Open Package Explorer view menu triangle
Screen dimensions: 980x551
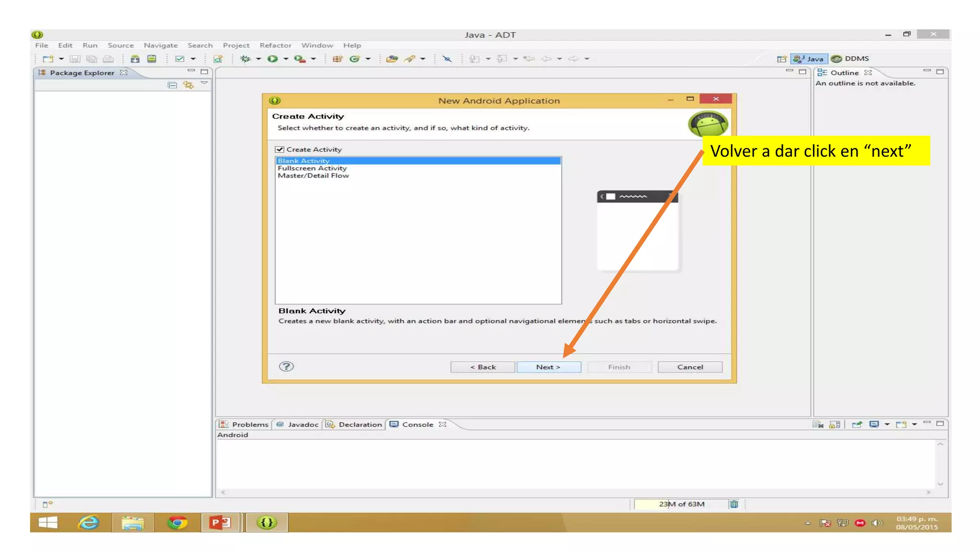204,83
